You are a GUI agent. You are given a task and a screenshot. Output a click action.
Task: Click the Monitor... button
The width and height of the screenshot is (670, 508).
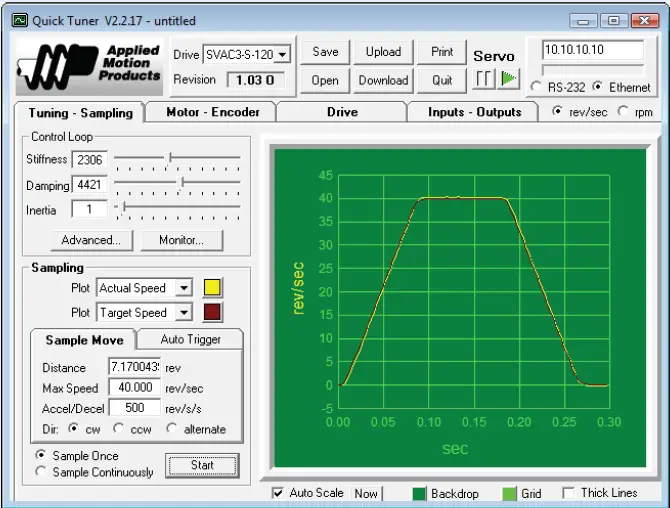182,240
